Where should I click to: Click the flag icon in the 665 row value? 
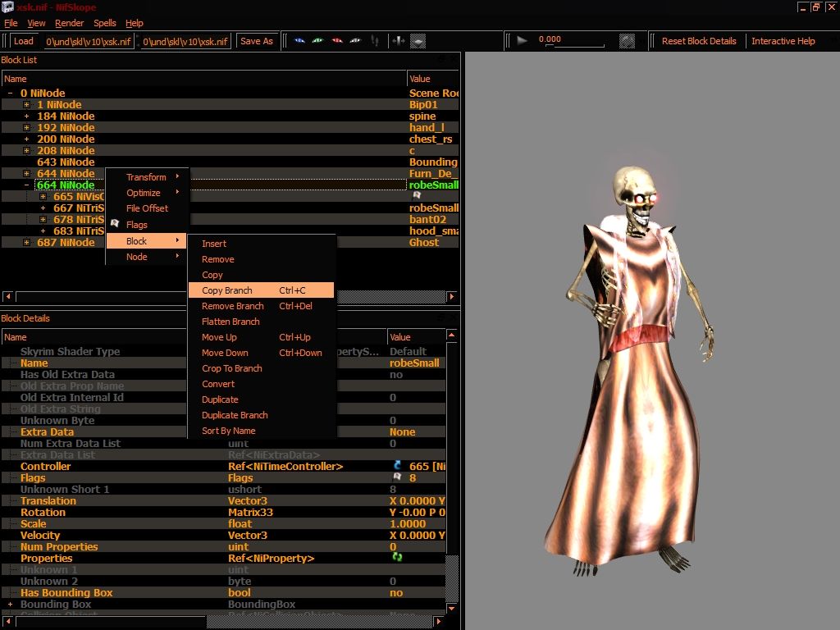tap(417, 195)
